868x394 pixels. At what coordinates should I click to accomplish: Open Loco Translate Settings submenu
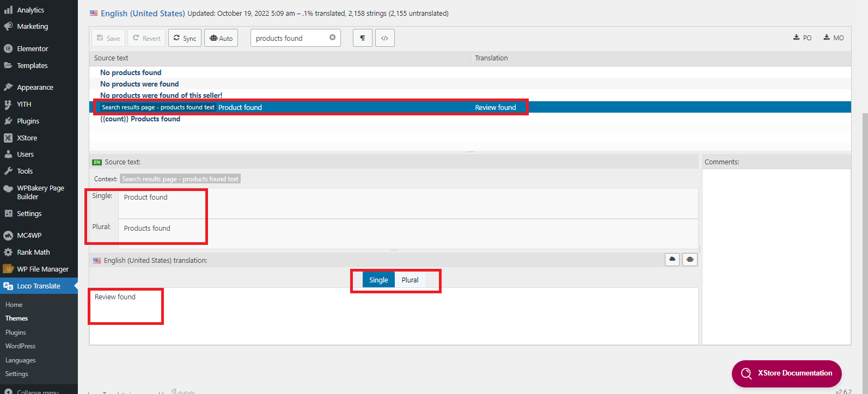(x=17, y=374)
